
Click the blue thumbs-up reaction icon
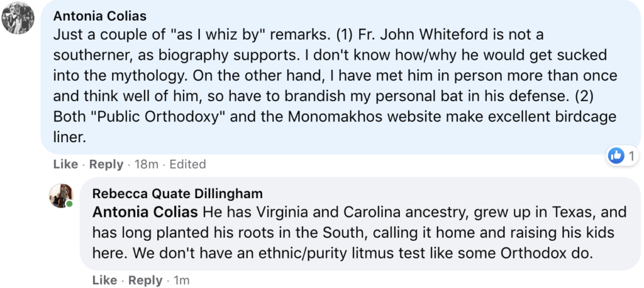click(616, 156)
